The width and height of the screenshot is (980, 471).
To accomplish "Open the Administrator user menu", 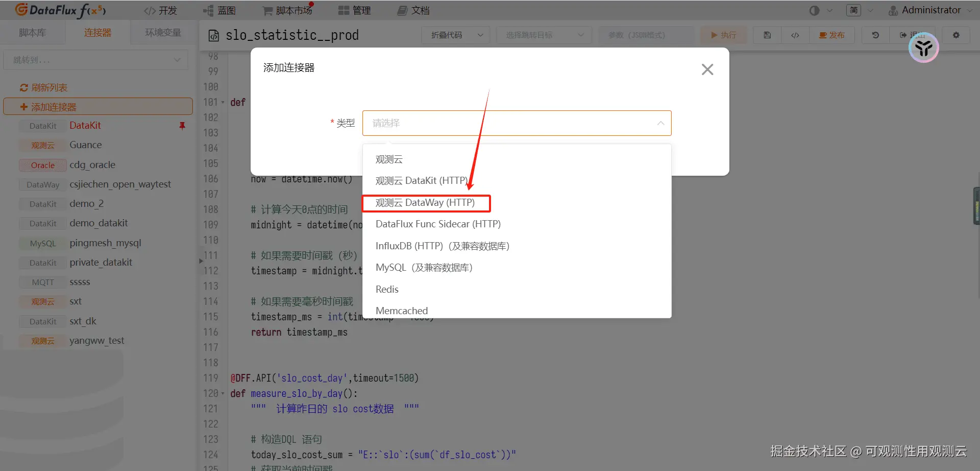I will [x=930, y=10].
